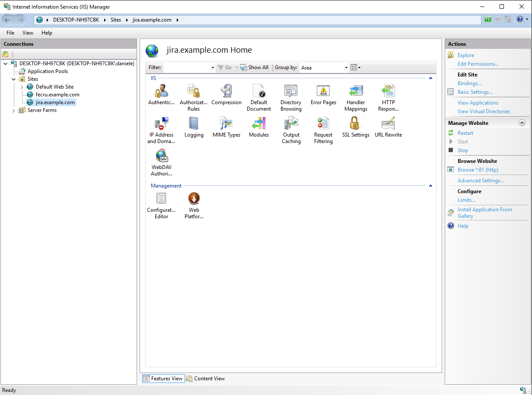Click the Explore action link
Image resolution: width=532 pixels, height=395 pixels.
[x=466, y=55]
